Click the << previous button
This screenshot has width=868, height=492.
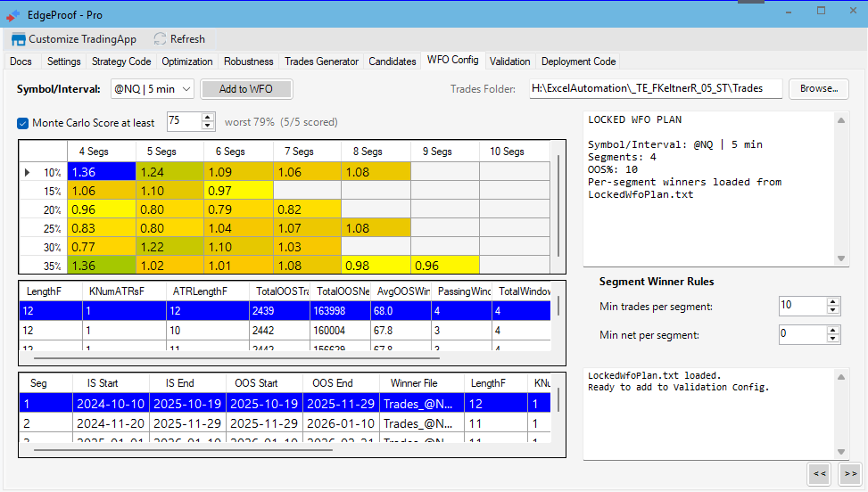coord(820,474)
